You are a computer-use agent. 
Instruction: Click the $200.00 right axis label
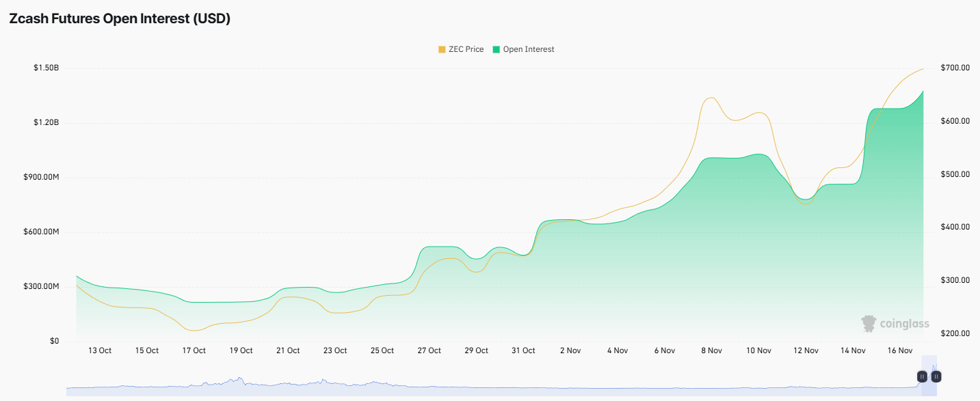955,333
